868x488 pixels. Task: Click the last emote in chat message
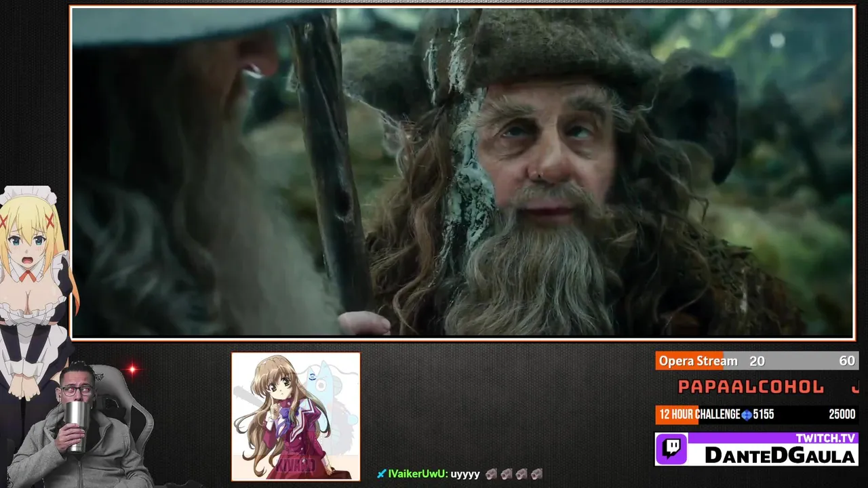pyautogui.click(x=536, y=474)
